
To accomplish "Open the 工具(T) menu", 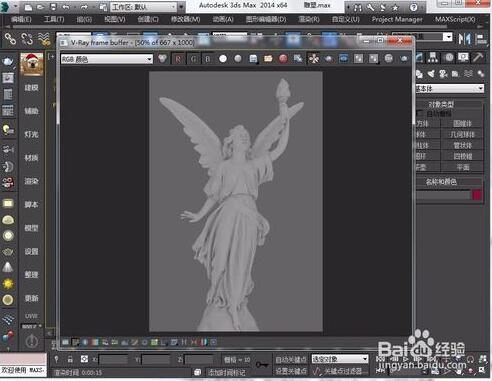I will pyautogui.click(x=54, y=19).
